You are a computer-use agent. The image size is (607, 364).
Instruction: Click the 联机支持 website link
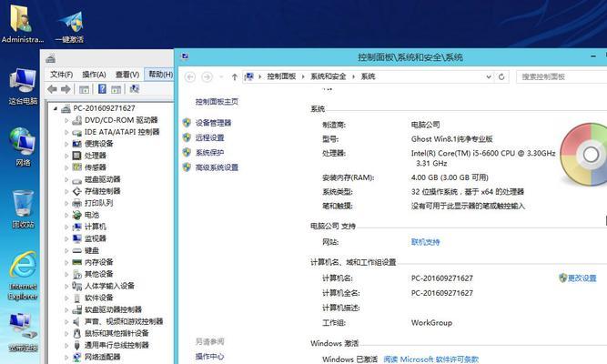click(x=425, y=242)
